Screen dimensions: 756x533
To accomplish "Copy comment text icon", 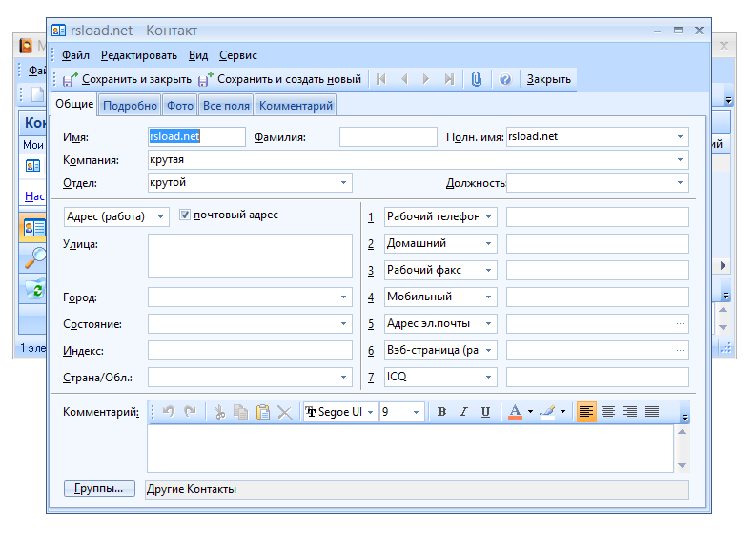I will 240,412.
